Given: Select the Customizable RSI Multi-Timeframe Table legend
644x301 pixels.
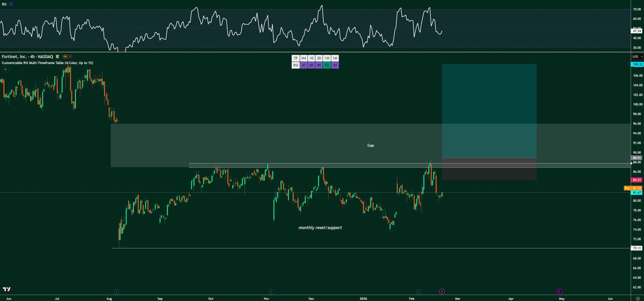Looking at the screenshot, I should click(47, 63).
